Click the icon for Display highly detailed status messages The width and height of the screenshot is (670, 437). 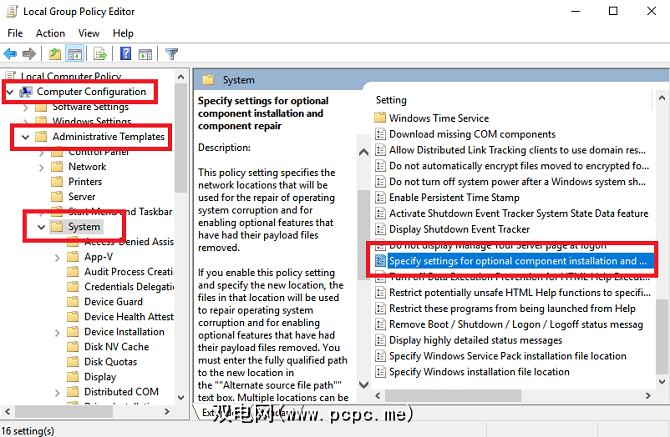click(380, 340)
